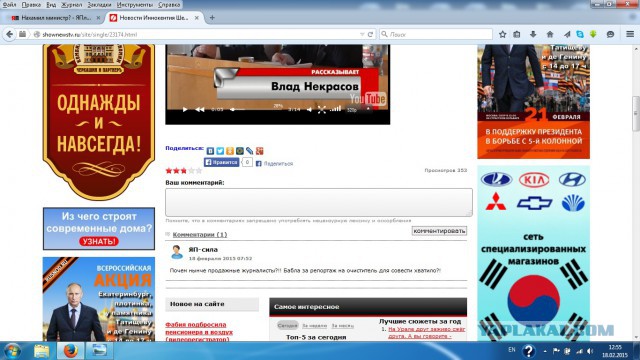This screenshot has width=640, height=360.
Task: Click the tray volume speaker icon
Action: tap(590, 351)
